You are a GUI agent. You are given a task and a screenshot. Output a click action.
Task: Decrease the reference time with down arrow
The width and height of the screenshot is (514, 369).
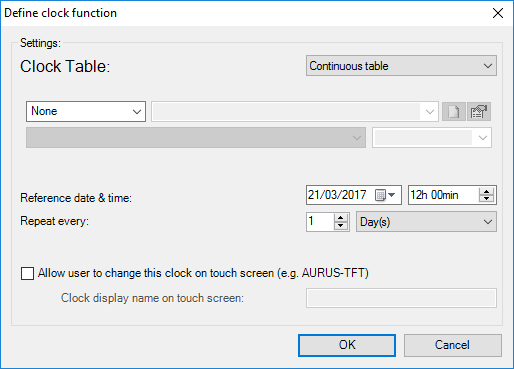pos(487,198)
